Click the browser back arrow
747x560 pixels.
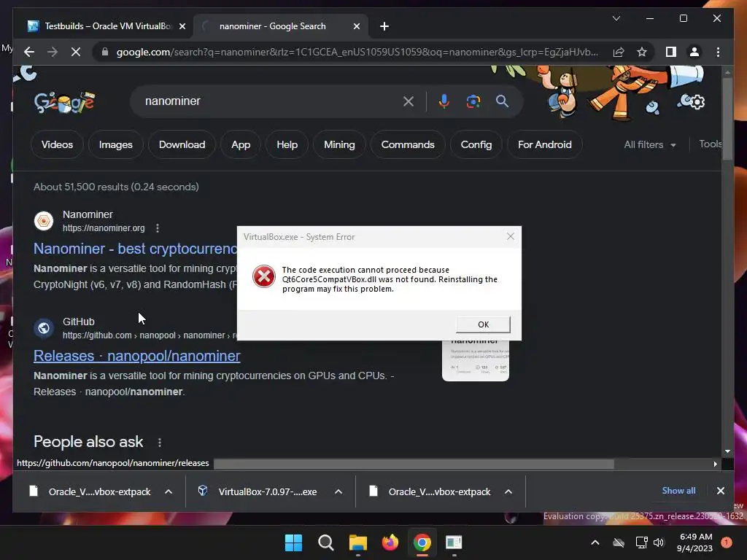pyautogui.click(x=29, y=52)
